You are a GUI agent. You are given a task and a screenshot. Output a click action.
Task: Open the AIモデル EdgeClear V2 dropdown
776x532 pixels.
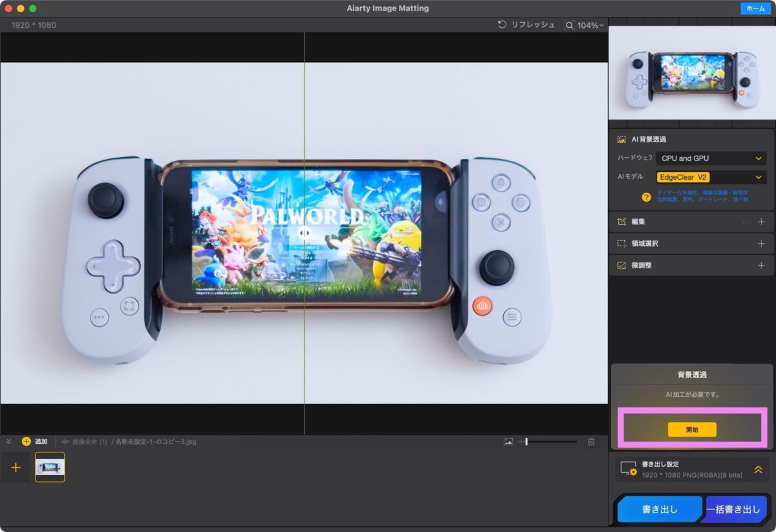(x=711, y=177)
